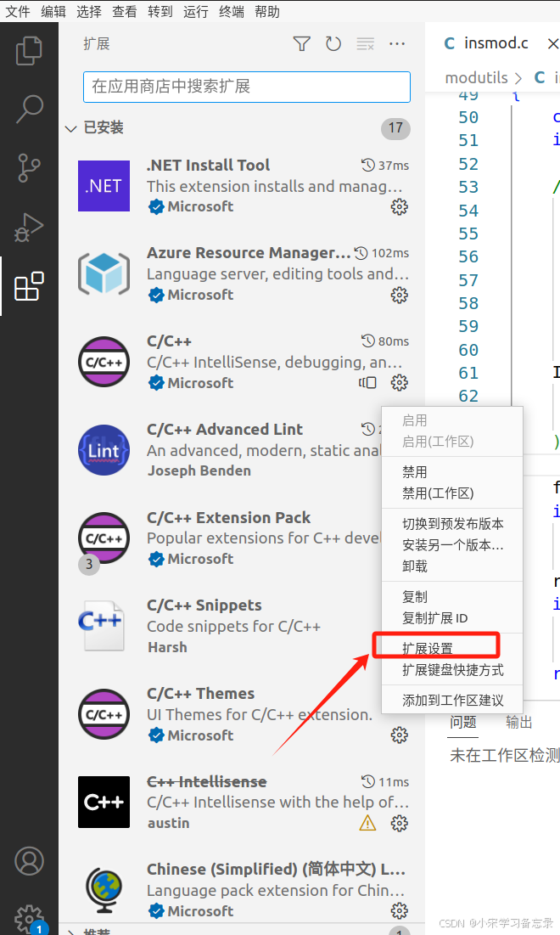Image resolution: width=560 pixels, height=935 pixels.
Task: Select 添加到工作区建议 menu entry
Action: pyautogui.click(x=452, y=700)
